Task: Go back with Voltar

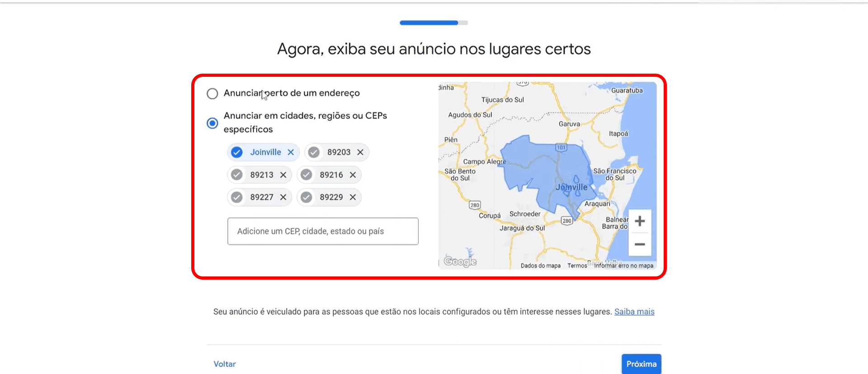Action: coord(225,364)
